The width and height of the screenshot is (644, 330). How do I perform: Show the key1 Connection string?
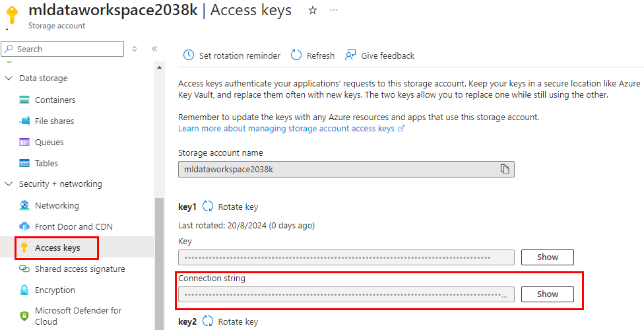[x=547, y=294]
